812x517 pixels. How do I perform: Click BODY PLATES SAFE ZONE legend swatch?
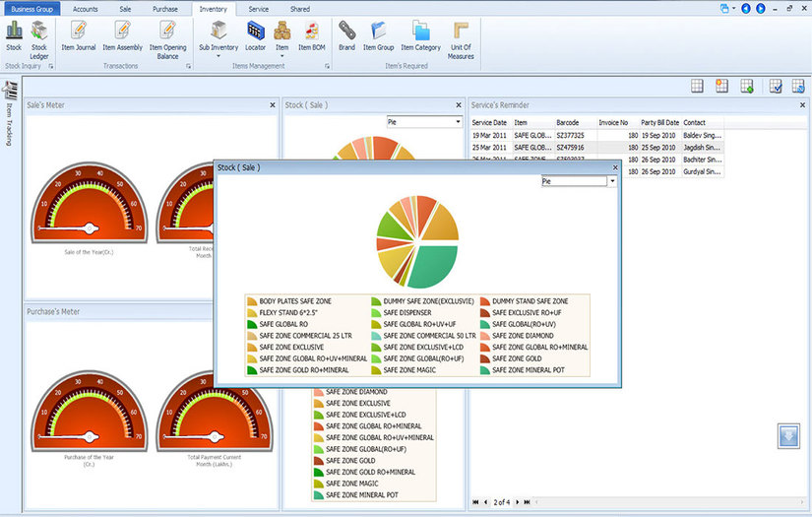pos(252,301)
